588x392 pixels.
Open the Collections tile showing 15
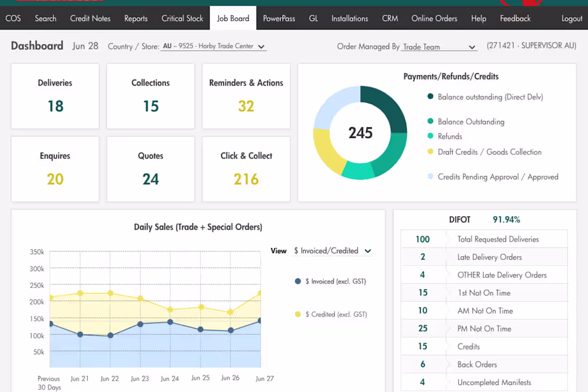click(x=150, y=96)
